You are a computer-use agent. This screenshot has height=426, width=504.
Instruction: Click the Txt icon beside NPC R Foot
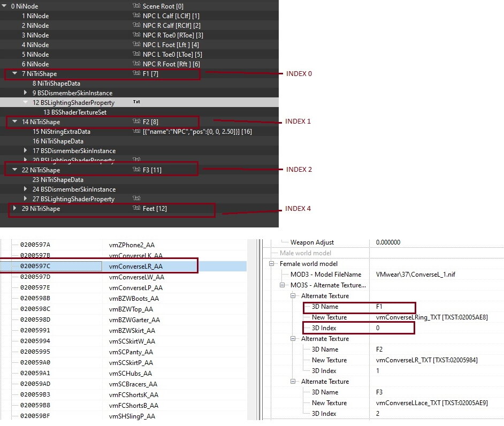point(136,63)
